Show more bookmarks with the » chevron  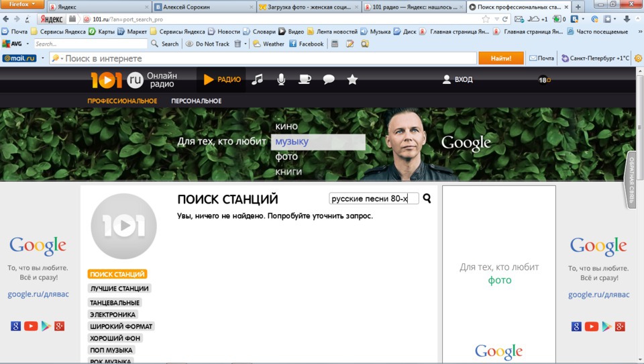point(639,32)
